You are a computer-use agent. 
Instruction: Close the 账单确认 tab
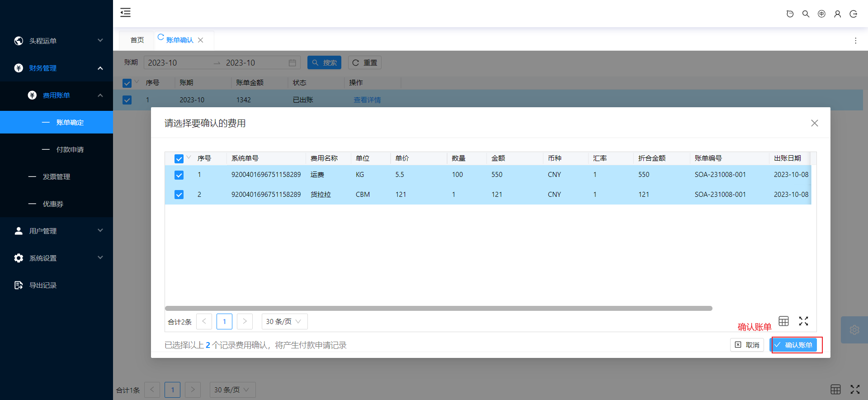[x=201, y=40]
